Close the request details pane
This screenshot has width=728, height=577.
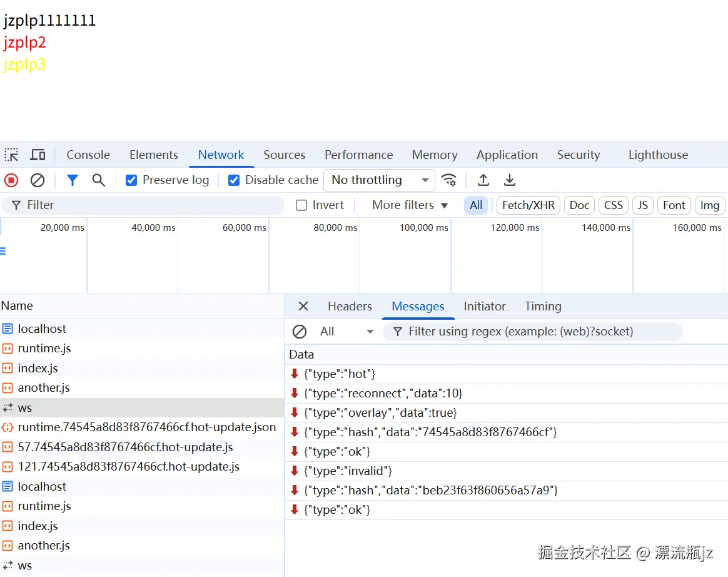pyautogui.click(x=303, y=306)
